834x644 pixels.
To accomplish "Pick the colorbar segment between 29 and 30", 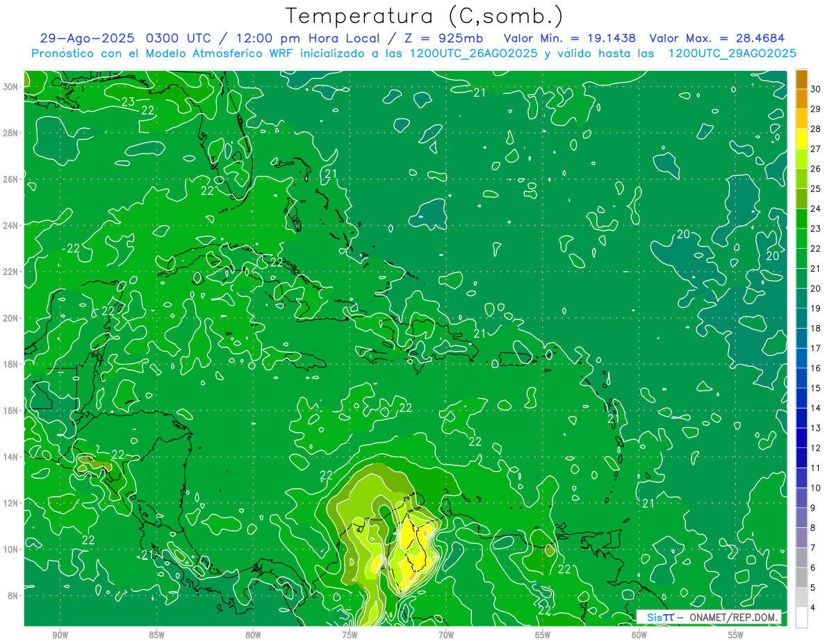I will pyautogui.click(x=801, y=99).
